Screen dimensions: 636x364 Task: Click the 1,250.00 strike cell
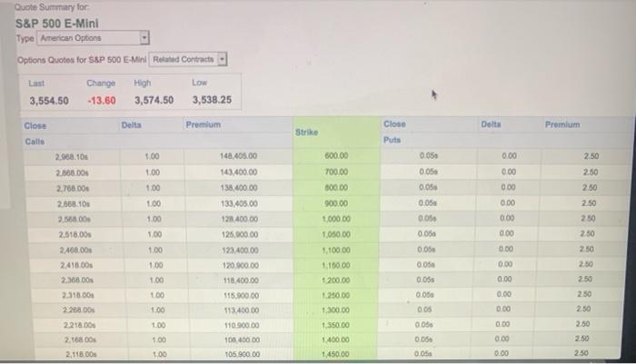(336, 296)
